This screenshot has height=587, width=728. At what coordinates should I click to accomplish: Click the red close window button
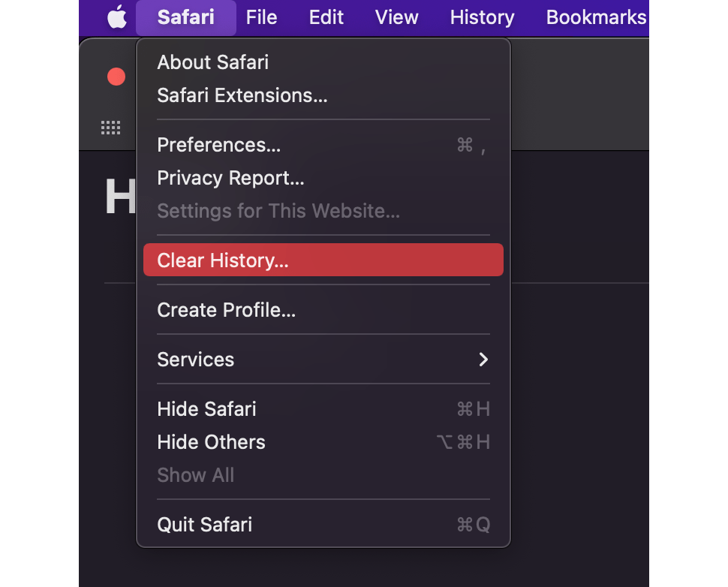point(116,77)
